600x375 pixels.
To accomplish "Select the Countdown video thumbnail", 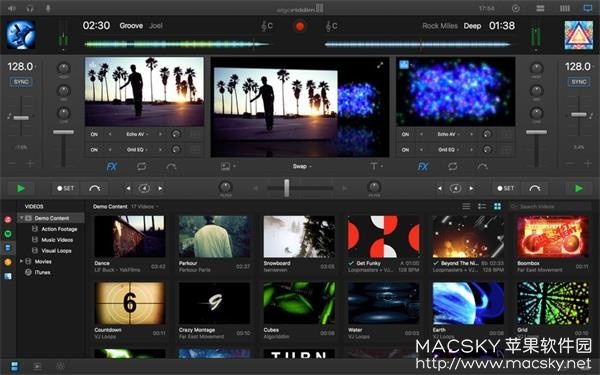I will 130,303.
